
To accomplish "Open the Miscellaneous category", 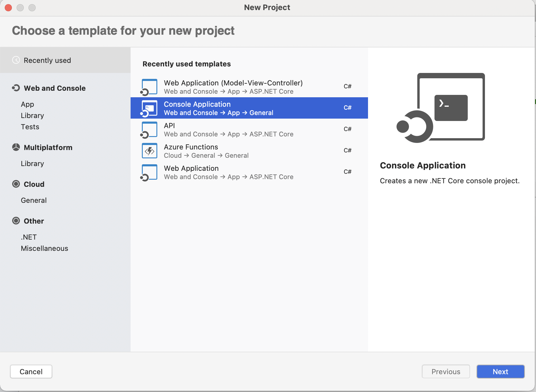I will click(45, 248).
